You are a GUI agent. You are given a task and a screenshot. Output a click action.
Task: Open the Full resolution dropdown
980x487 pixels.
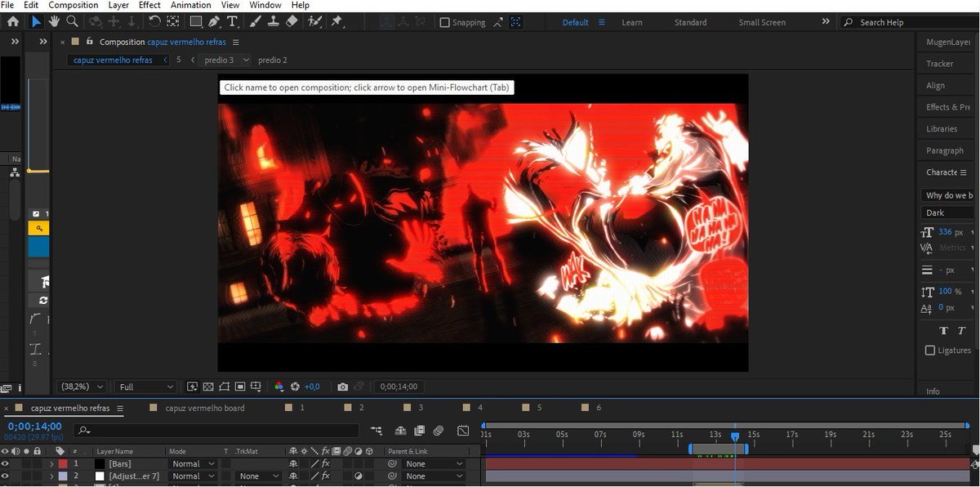[x=146, y=386]
